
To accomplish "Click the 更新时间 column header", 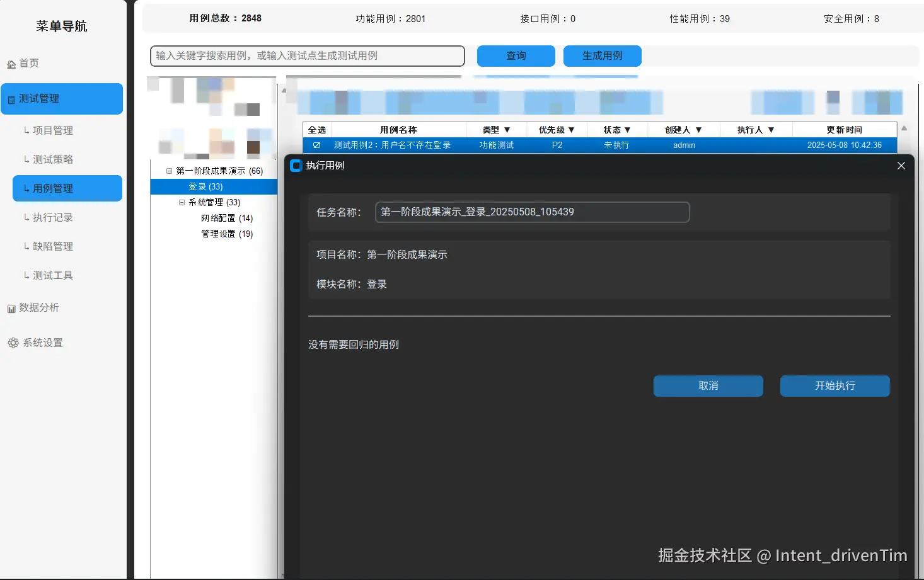I will coord(845,130).
